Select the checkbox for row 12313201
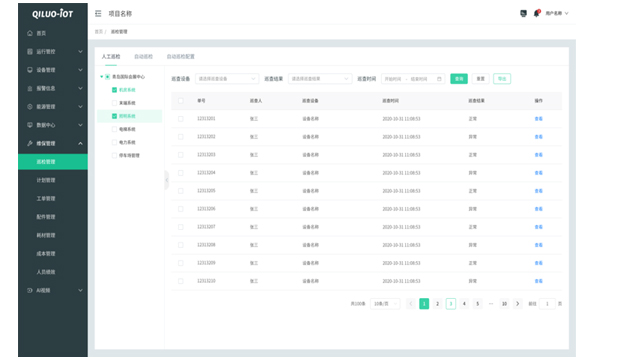Screen dimensions: 640x360 point(180,119)
